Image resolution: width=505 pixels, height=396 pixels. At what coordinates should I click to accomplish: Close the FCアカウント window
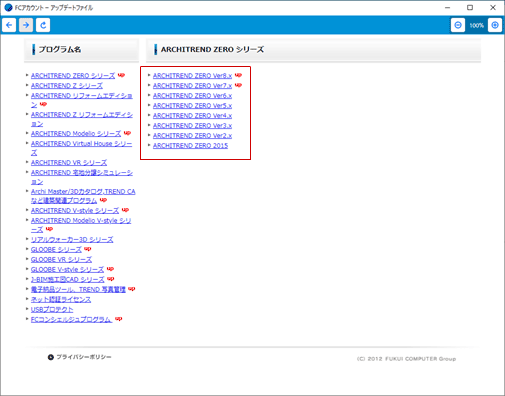[x=493, y=7]
